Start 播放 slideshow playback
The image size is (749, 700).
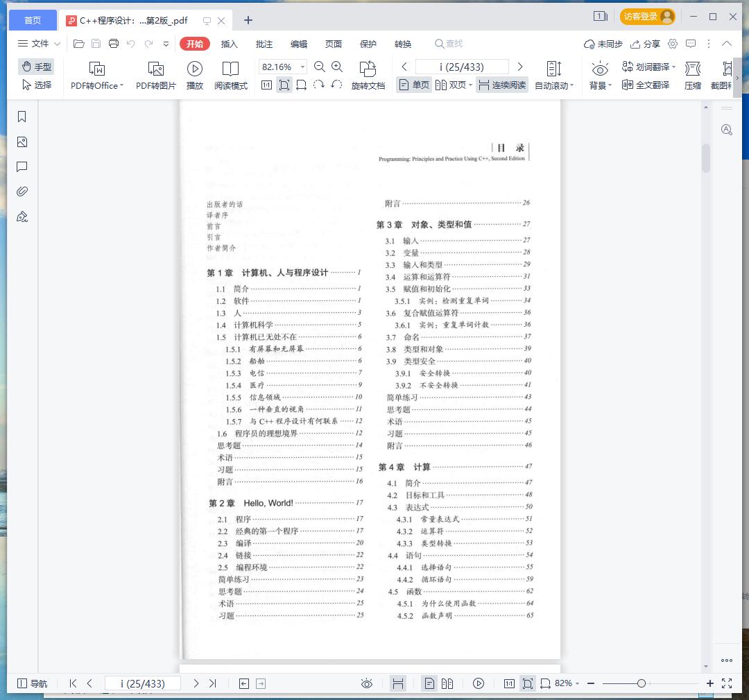point(194,76)
